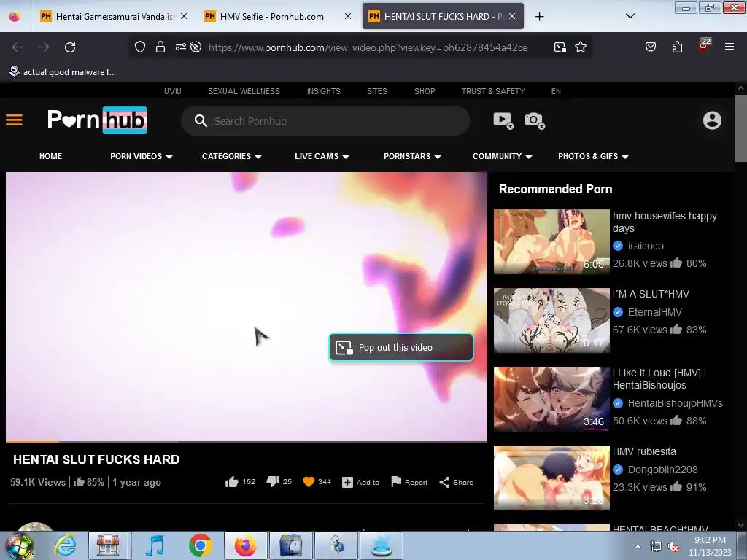
Task: Click the picture-in-picture icon in address bar
Action: tap(560, 47)
